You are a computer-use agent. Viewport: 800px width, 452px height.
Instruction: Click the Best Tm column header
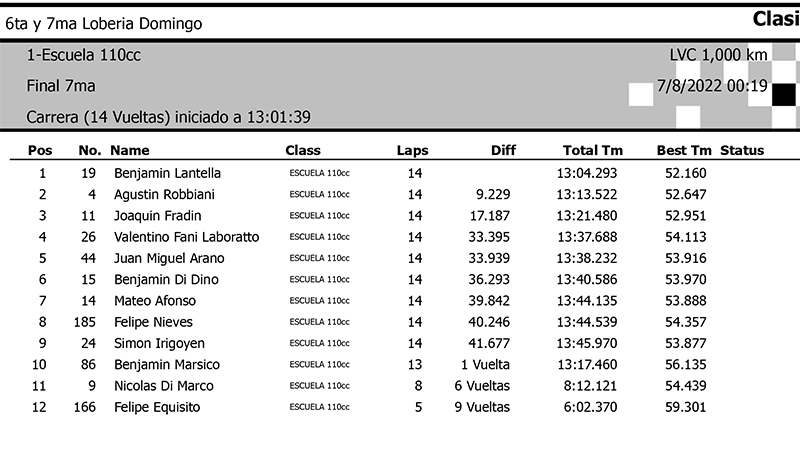click(684, 150)
